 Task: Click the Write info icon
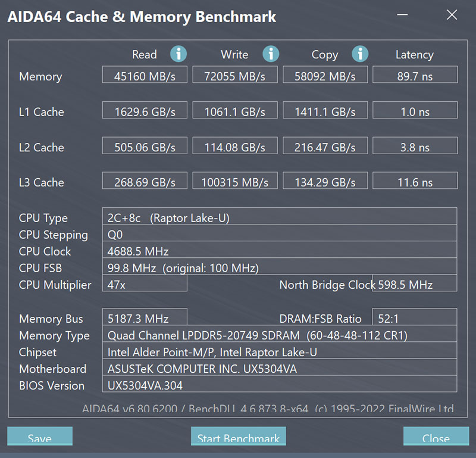click(x=271, y=54)
